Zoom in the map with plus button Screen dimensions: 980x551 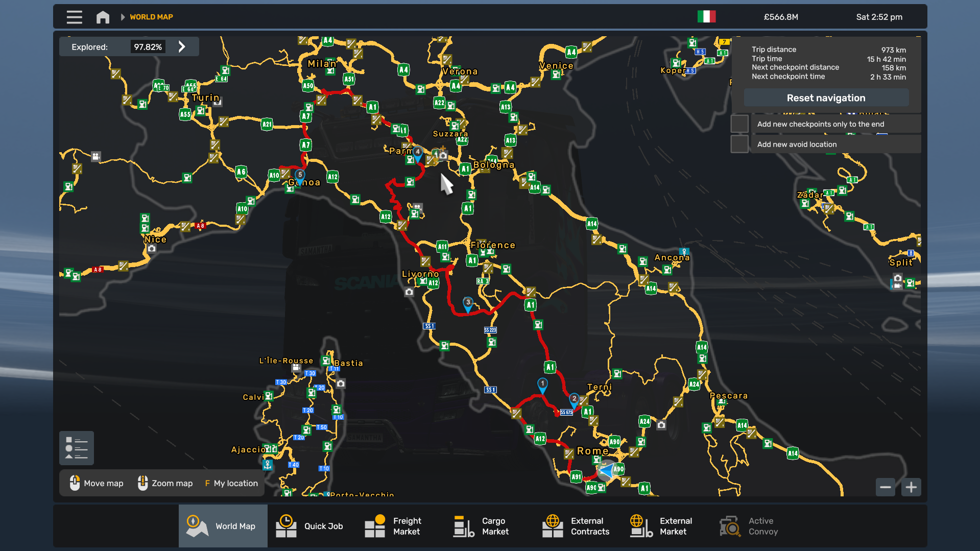tap(911, 487)
